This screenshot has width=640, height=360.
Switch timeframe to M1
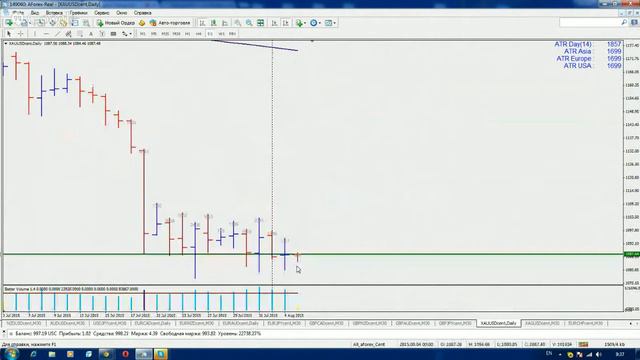pos(142,34)
